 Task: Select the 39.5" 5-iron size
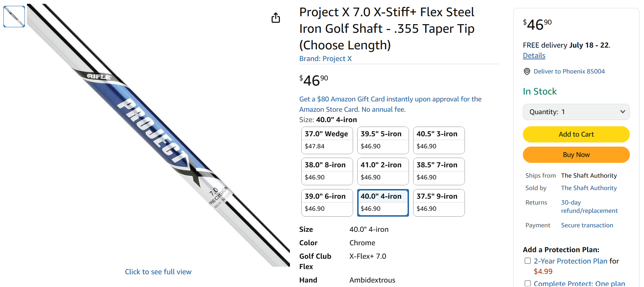point(383,140)
